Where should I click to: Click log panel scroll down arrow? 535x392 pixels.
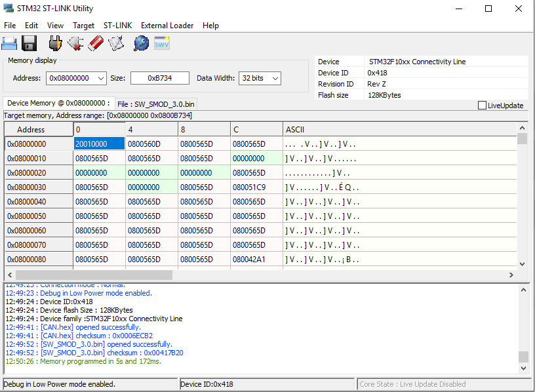click(x=523, y=368)
